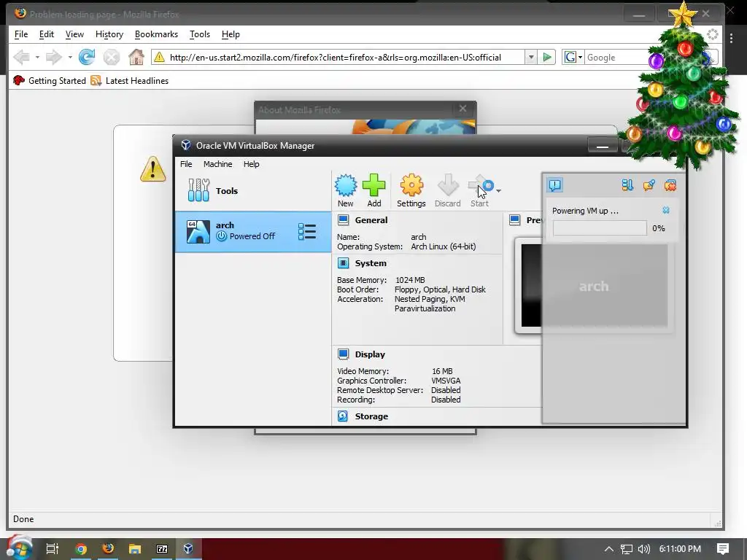Open Start button dropdown arrow
This screenshot has width=747, height=560.
pos(498,190)
